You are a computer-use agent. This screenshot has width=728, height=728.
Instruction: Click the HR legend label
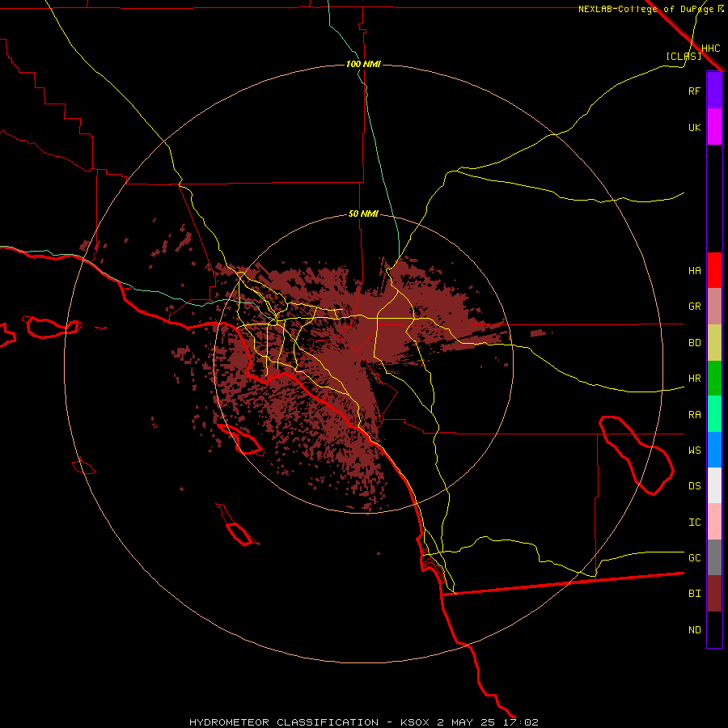[x=695, y=379]
